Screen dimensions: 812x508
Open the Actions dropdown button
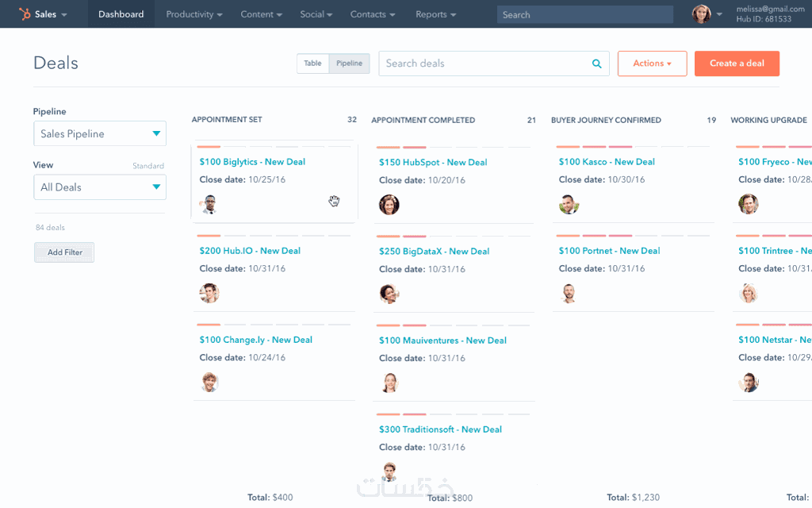652,63
